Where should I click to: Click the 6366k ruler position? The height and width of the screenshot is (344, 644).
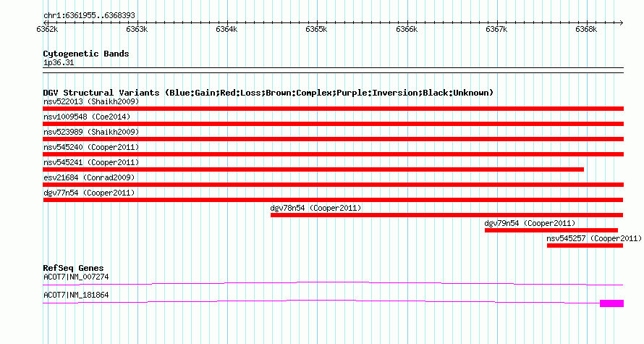(407, 29)
